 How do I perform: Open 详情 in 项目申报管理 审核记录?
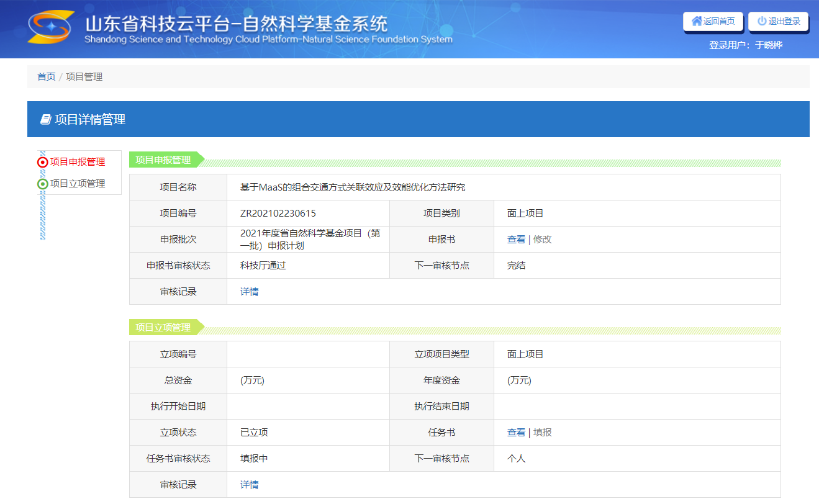[x=250, y=292]
